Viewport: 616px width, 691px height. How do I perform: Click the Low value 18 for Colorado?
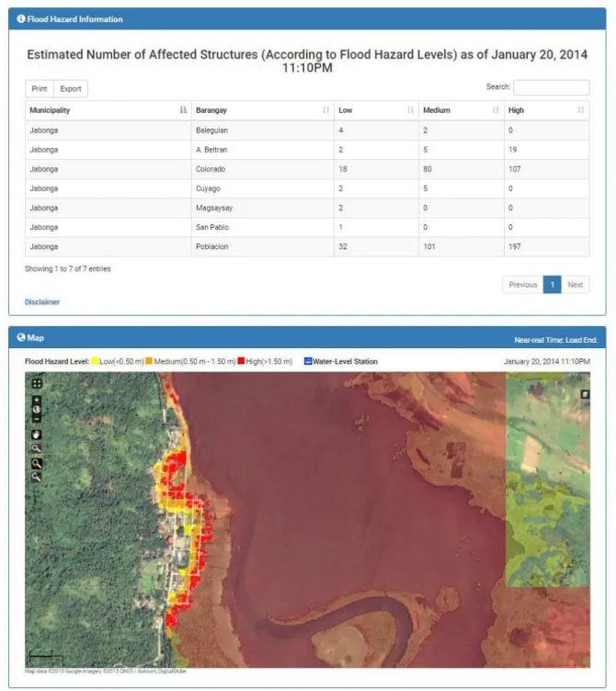(343, 169)
